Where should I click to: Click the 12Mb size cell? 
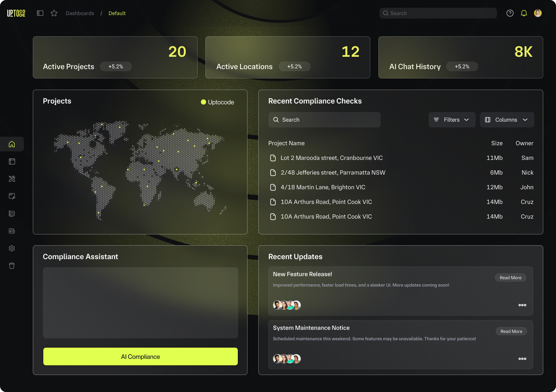coord(495,187)
